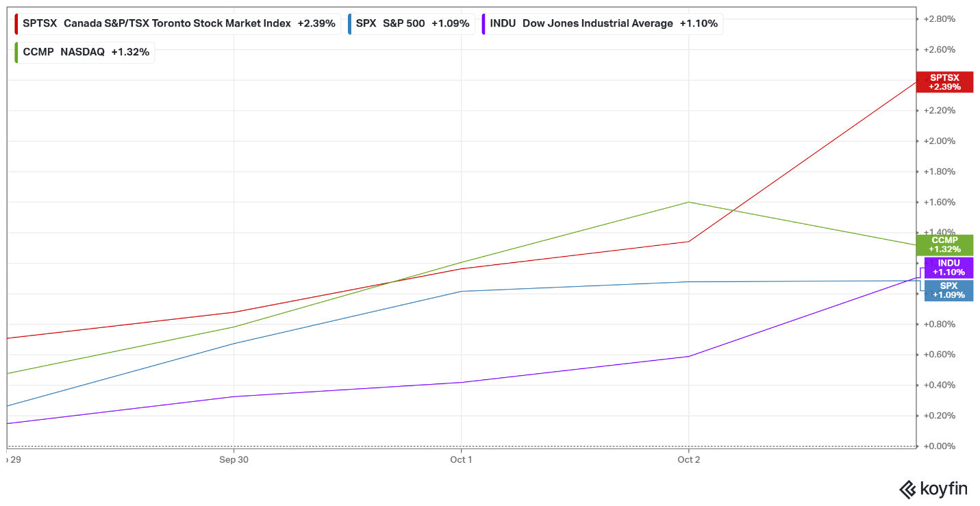Select the Oct 1 axis label
This screenshot has height=506, width=980.
(460, 459)
